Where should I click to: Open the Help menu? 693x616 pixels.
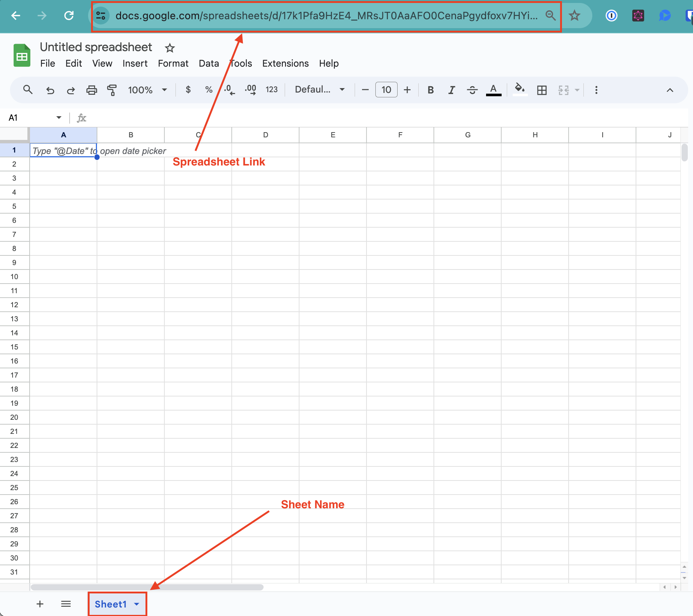329,64
